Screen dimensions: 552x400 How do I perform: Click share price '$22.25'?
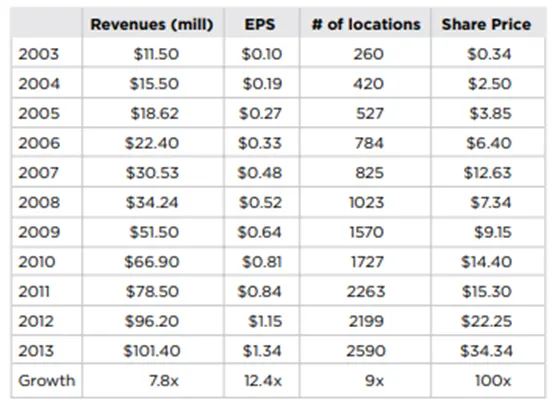coord(487,321)
